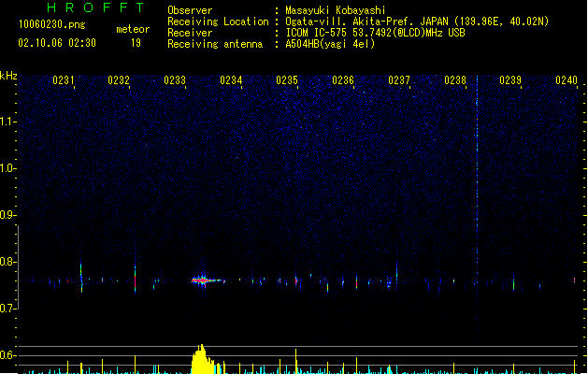Click the large yellow amplitude peak near 0233
Screen dimensions: 588x374
[205, 359]
